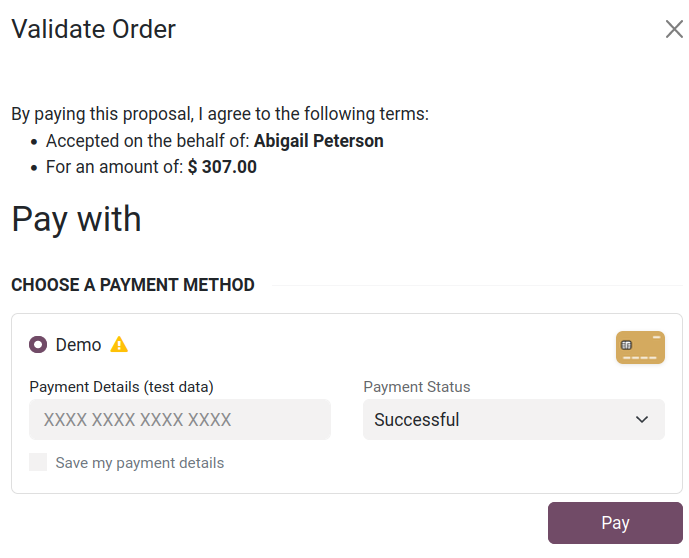
Task: Click the customer name Abigail Peterson
Action: tap(318, 141)
